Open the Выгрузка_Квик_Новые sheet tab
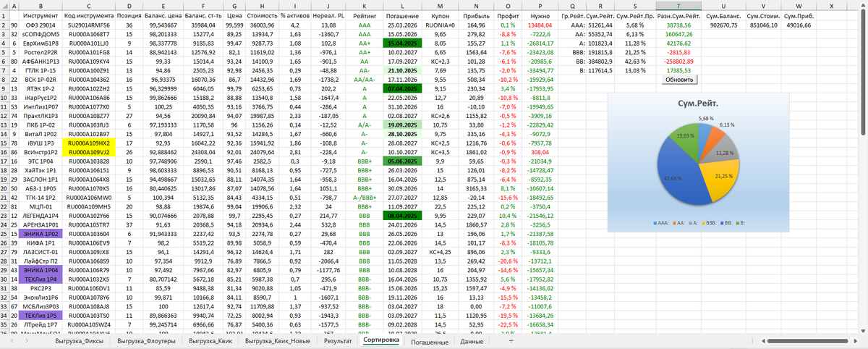The width and height of the screenshot is (868, 349). pyautogui.click(x=276, y=340)
